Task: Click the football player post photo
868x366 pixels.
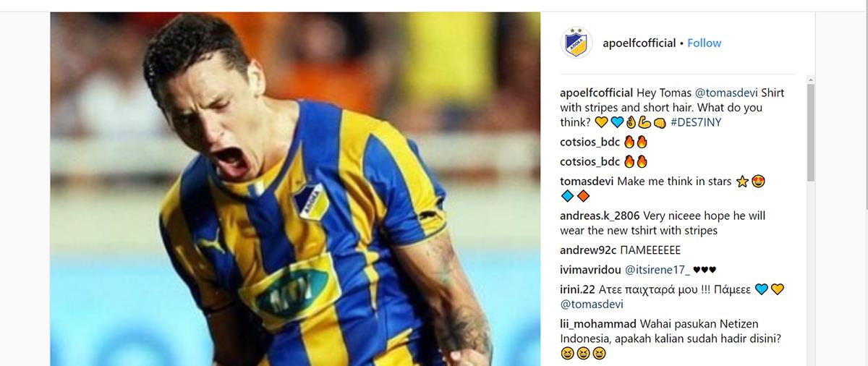Action: [x=295, y=189]
